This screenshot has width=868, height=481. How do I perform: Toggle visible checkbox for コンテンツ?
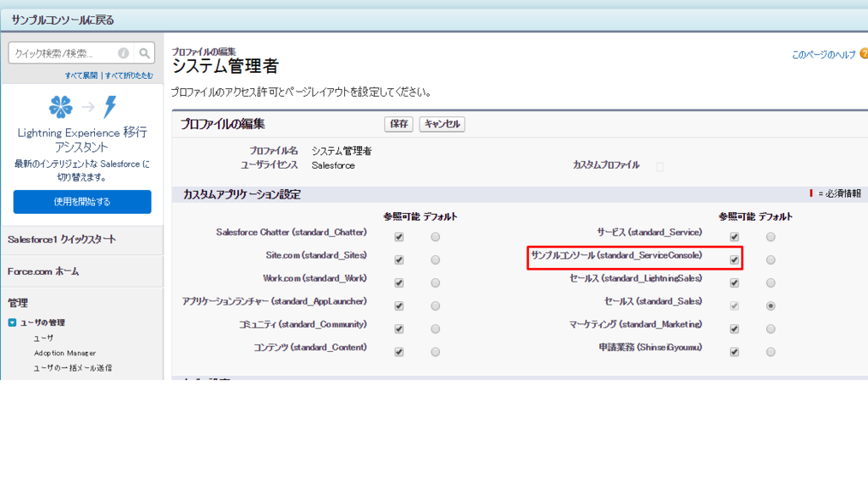coord(399,352)
